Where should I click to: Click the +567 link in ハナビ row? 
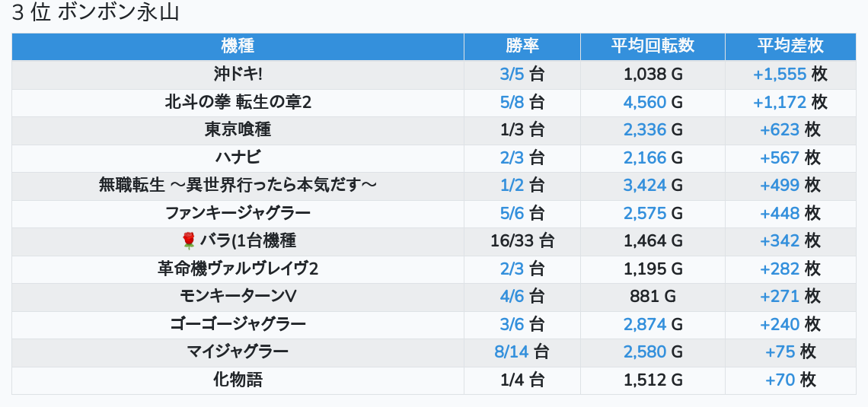click(x=780, y=157)
